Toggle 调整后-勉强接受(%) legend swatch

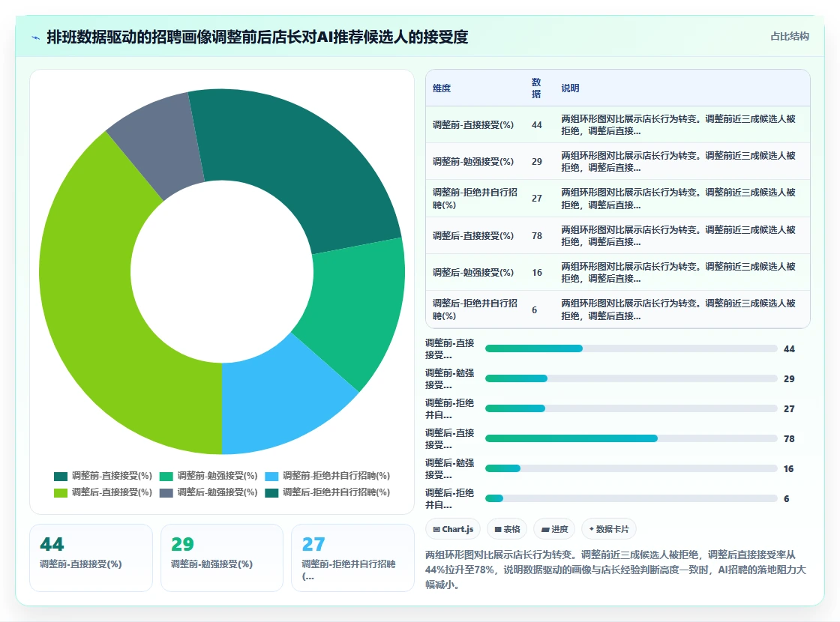166,492
